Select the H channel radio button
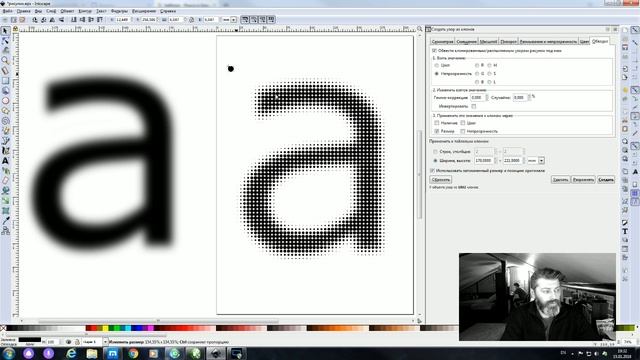The height and width of the screenshot is (360, 640). [489, 65]
